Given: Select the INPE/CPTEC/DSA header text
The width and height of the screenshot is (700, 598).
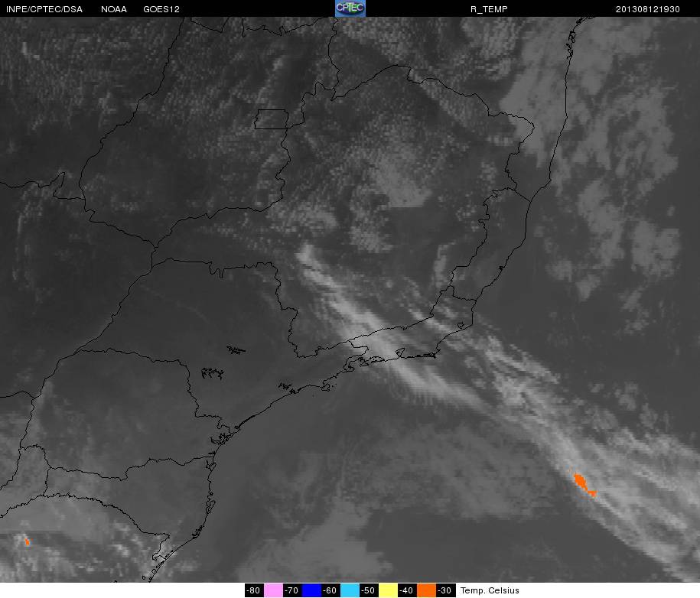Looking at the screenshot, I should 44,9.
